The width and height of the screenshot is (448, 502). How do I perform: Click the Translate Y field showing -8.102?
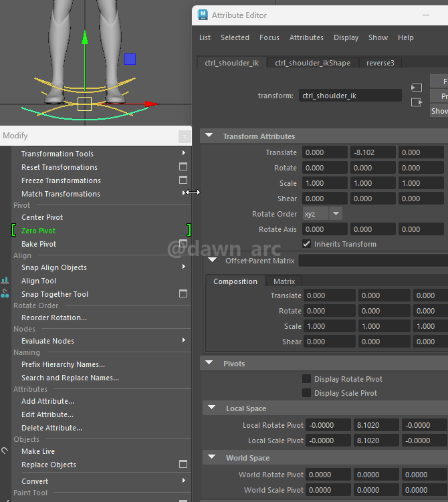[372, 152]
